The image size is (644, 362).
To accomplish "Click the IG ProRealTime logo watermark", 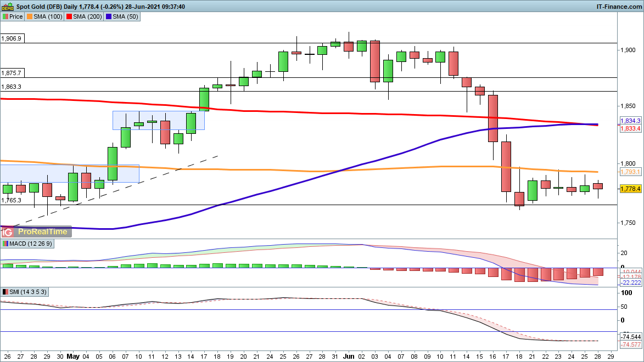I will pyautogui.click(x=36, y=231).
